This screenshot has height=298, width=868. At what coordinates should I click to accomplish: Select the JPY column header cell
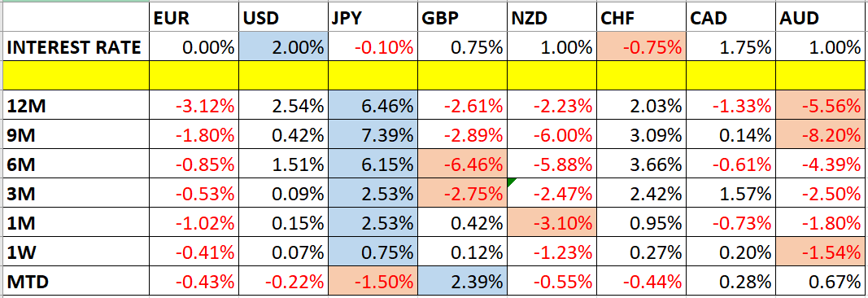click(x=373, y=18)
